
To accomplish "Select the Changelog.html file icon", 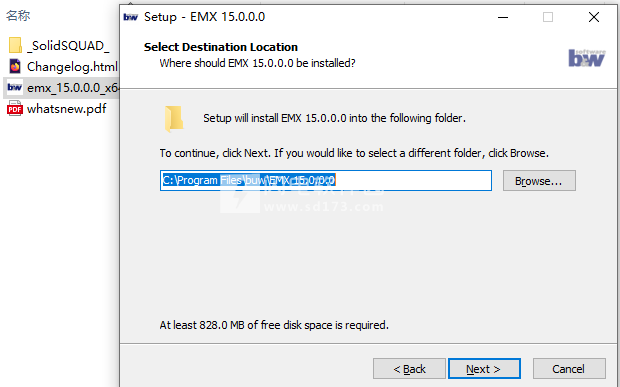I will tap(15, 66).
